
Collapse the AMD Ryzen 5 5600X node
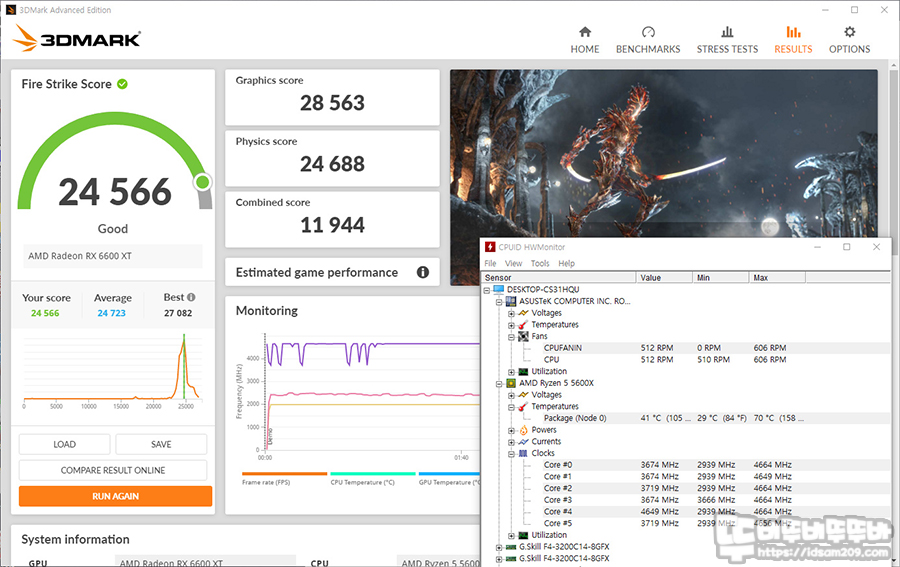pyautogui.click(x=499, y=383)
